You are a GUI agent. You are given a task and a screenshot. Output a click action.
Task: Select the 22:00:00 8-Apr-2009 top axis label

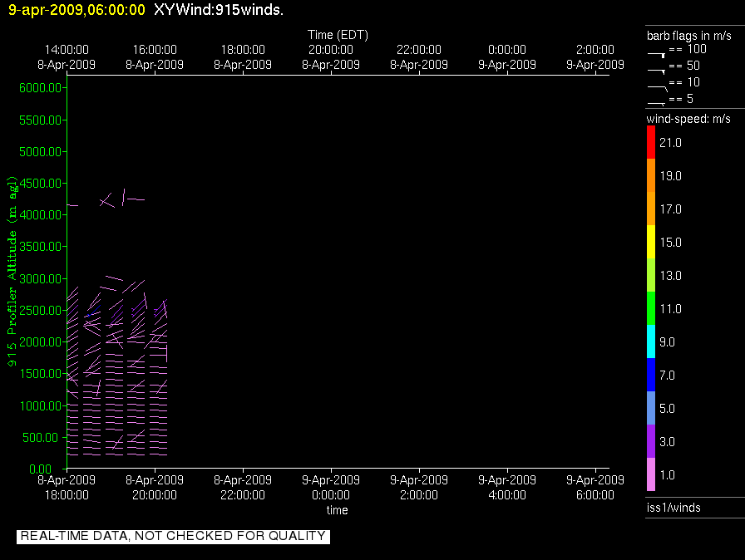[419, 57]
